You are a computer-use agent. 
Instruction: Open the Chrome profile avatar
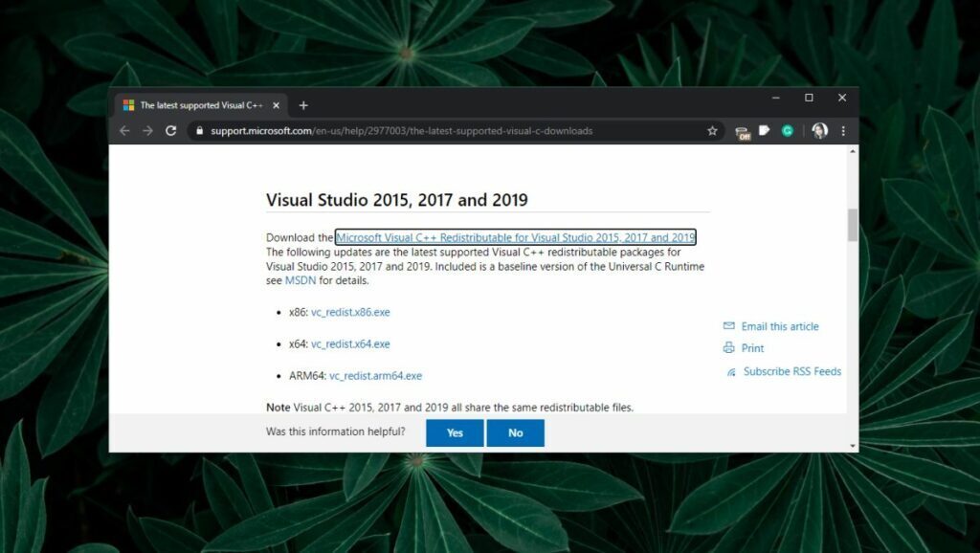[820, 130]
